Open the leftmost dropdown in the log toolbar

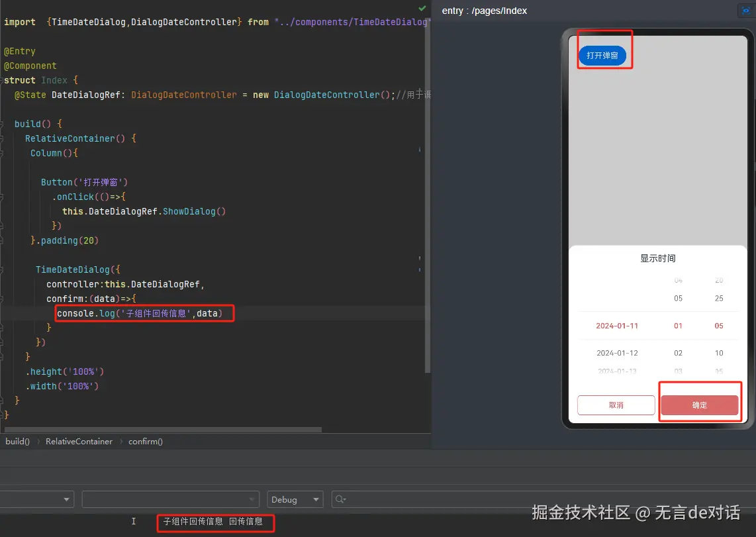(36, 499)
